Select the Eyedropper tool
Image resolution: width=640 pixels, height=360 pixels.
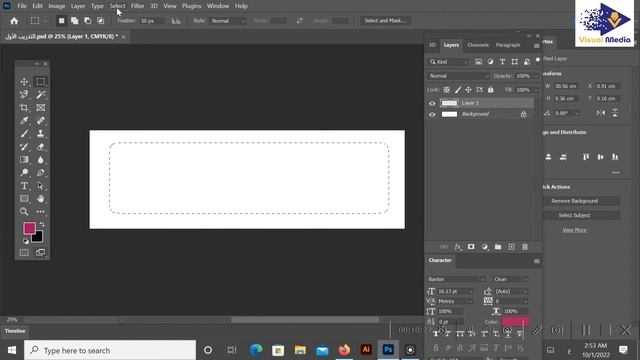24,121
